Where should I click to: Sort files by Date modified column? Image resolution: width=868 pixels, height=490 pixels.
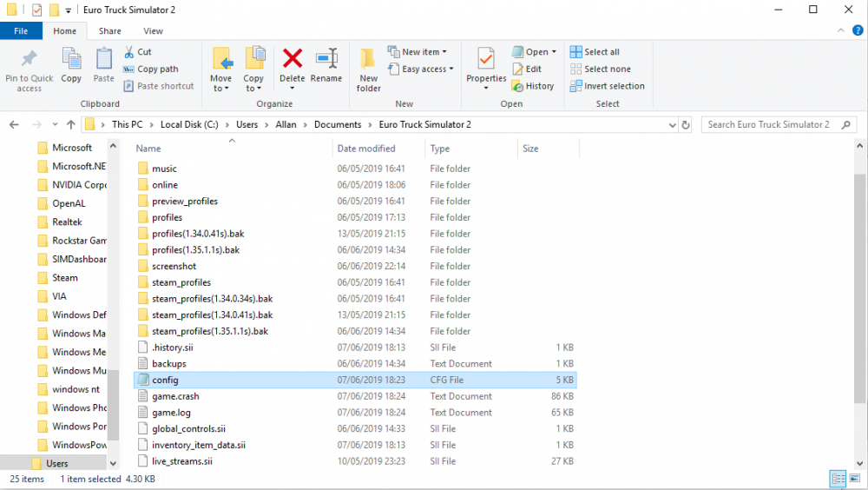tap(366, 149)
